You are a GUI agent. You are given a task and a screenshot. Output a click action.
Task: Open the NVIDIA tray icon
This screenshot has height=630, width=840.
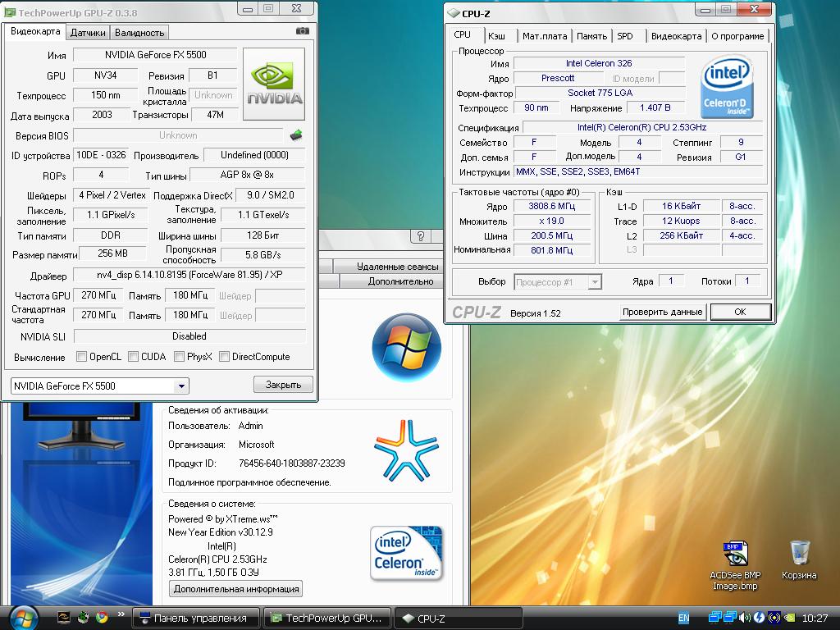(x=789, y=618)
